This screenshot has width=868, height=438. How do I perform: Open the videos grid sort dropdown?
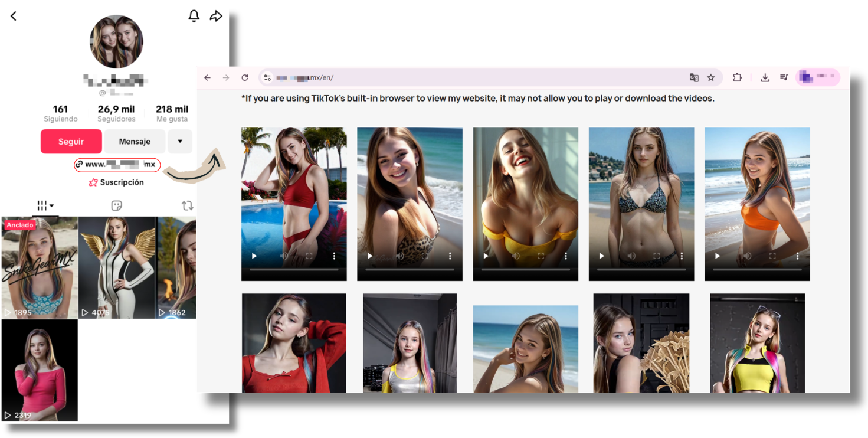pos(45,205)
